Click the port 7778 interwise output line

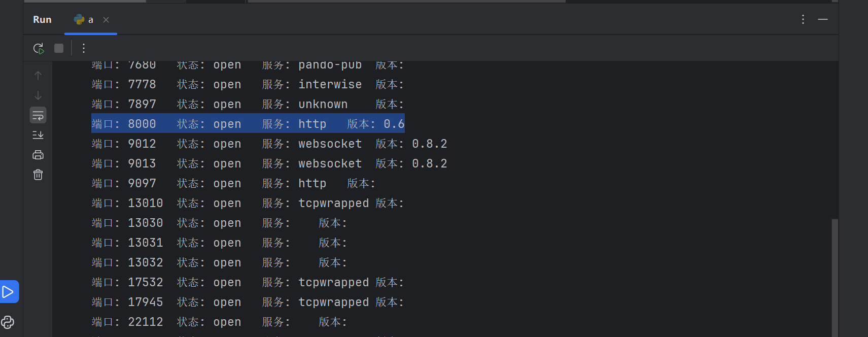[248, 85]
